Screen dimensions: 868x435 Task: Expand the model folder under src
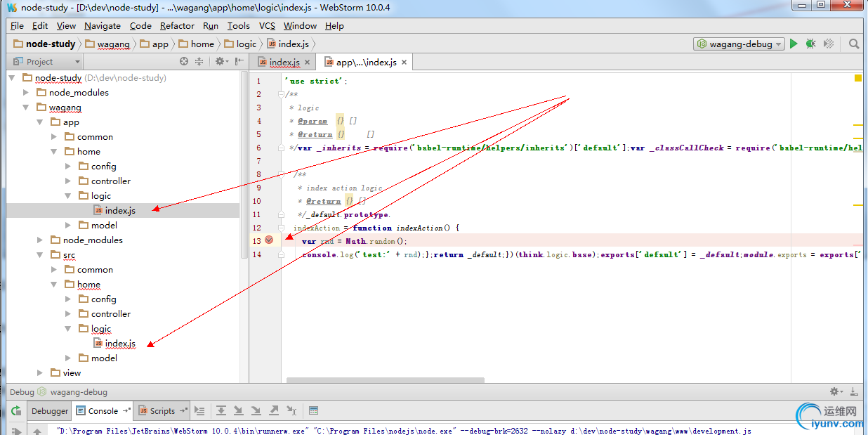pyautogui.click(x=68, y=358)
